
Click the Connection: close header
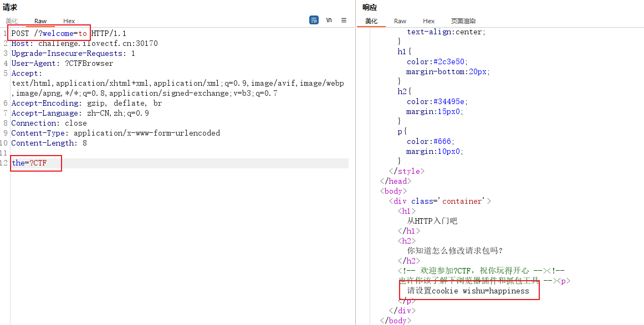[49, 123]
